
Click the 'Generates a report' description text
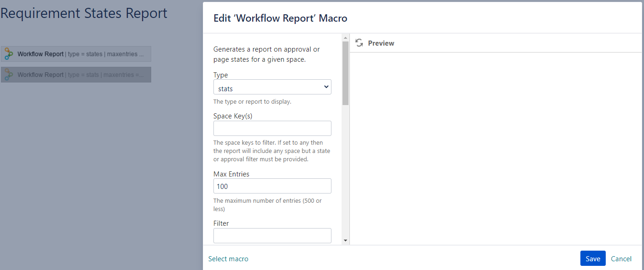pyautogui.click(x=267, y=54)
